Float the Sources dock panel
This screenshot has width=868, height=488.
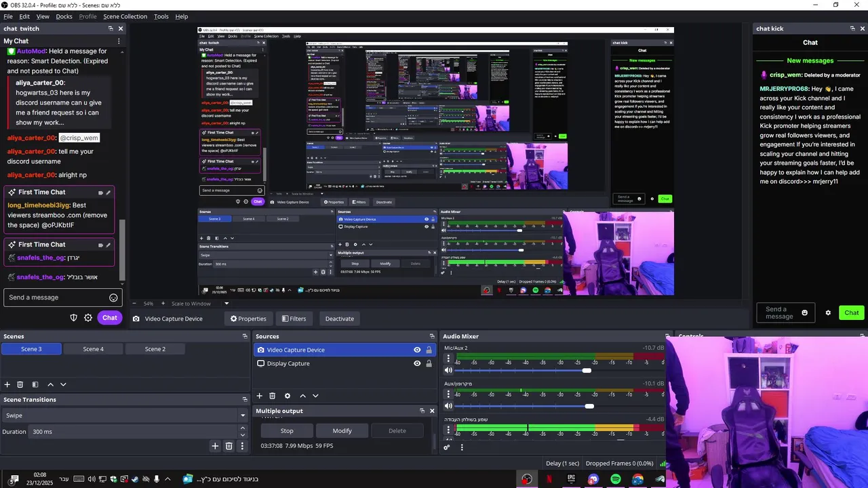(432, 336)
